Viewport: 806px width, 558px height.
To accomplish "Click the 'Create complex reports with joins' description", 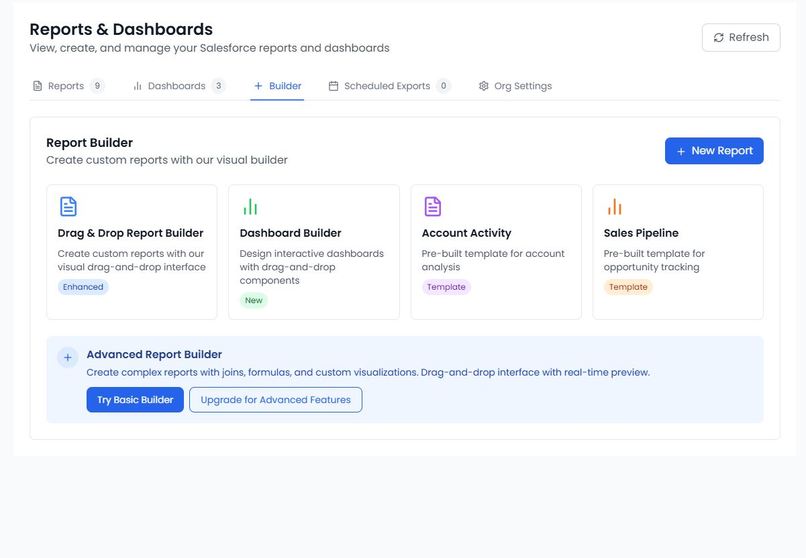I will [368, 373].
